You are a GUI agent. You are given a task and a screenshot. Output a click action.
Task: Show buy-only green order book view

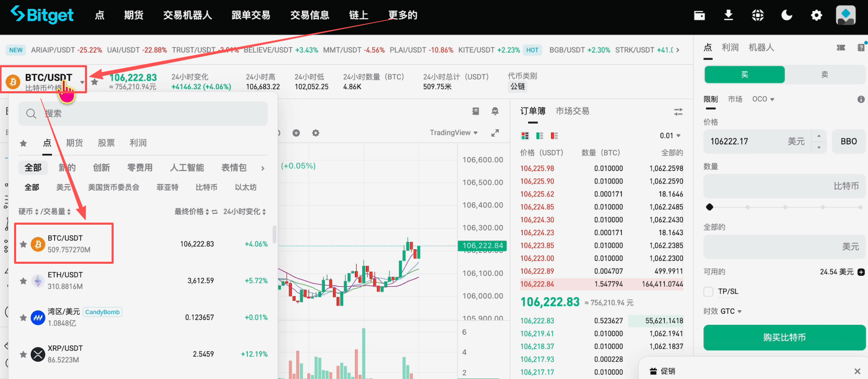coord(540,136)
